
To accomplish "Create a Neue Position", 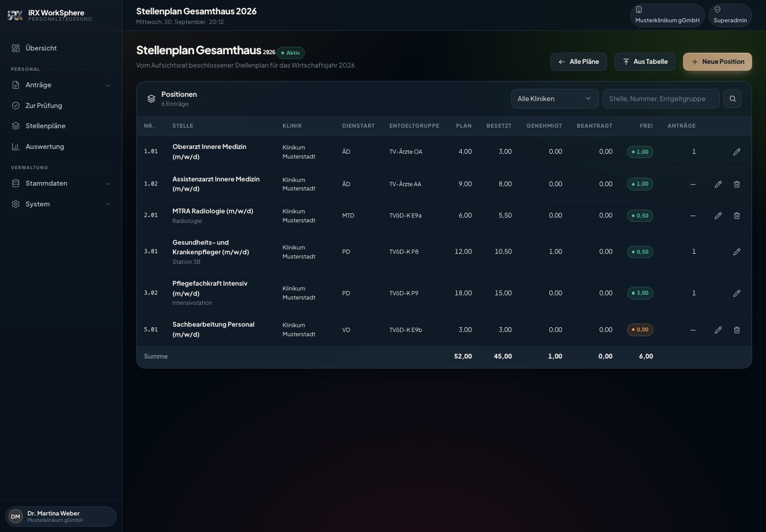I will pyautogui.click(x=717, y=62).
